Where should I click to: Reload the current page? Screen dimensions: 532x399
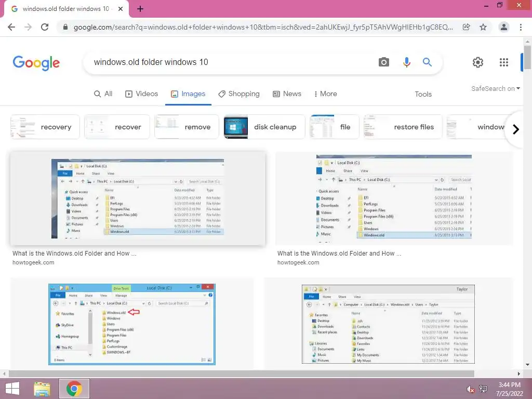click(45, 27)
